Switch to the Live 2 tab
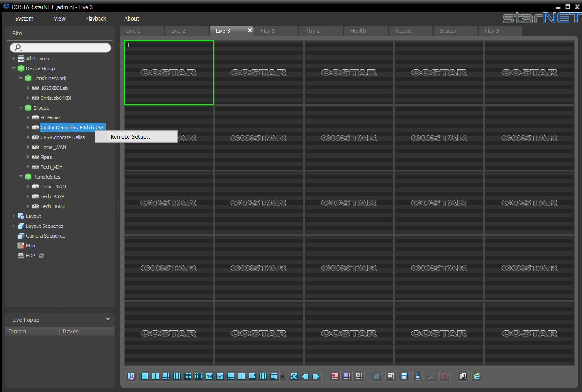The height and width of the screenshot is (392, 582). [x=186, y=31]
